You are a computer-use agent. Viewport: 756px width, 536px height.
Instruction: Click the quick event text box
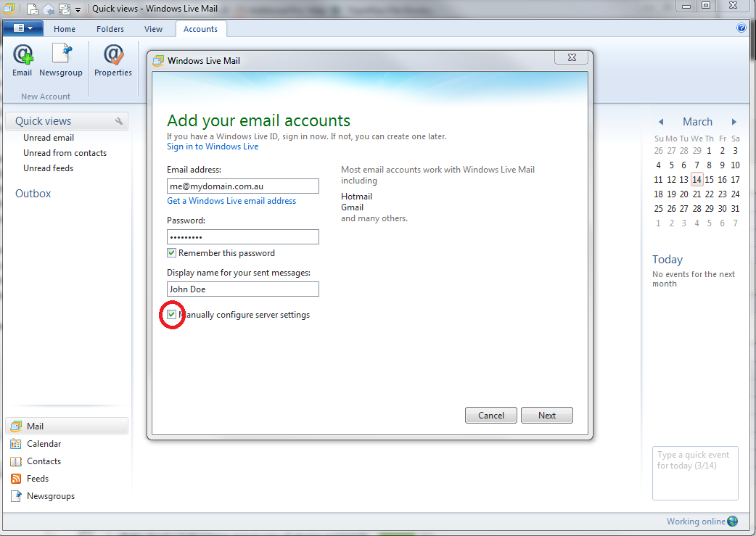click(695, 474)
